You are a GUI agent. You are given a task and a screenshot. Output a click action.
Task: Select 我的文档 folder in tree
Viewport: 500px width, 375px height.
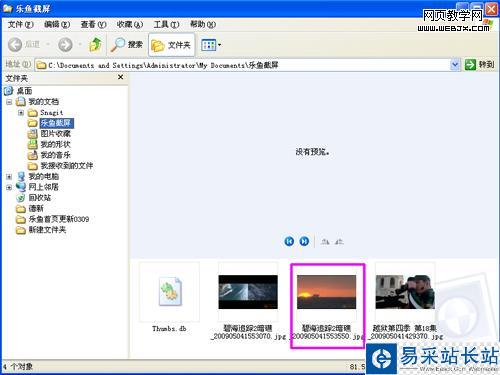tap(43, 102)
